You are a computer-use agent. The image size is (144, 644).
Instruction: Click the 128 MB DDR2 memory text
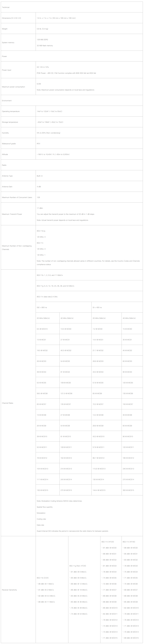pyautogui.click(x=42, y=40)
